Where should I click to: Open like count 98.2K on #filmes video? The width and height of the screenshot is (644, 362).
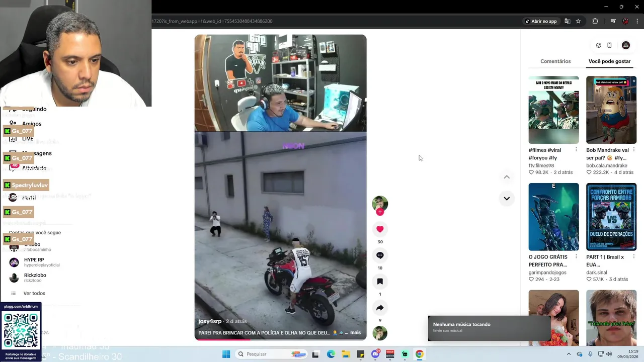pos(538,172)
